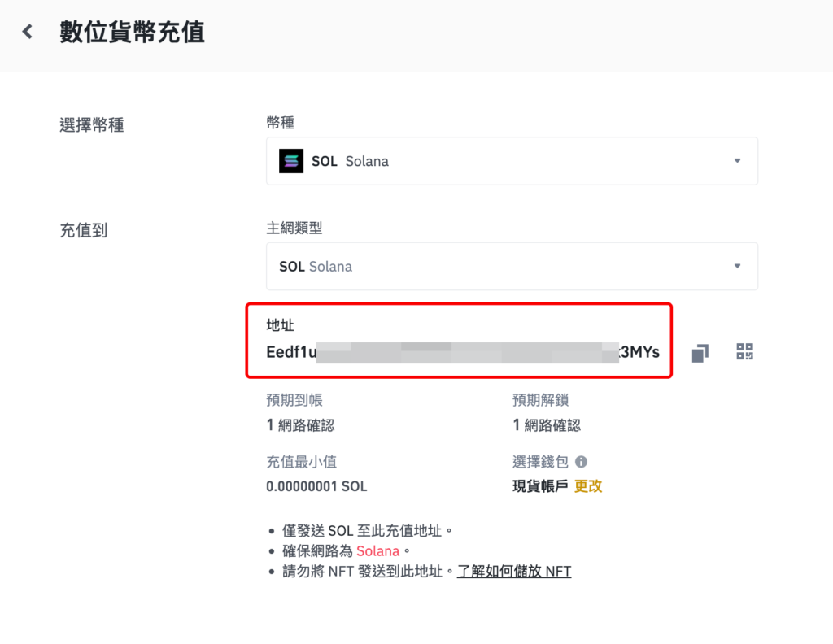Image resolution: width=833 pixels, height=644 pixels.
Task: Click 1 網路確認 under 預期到帳
Action: 301,425
